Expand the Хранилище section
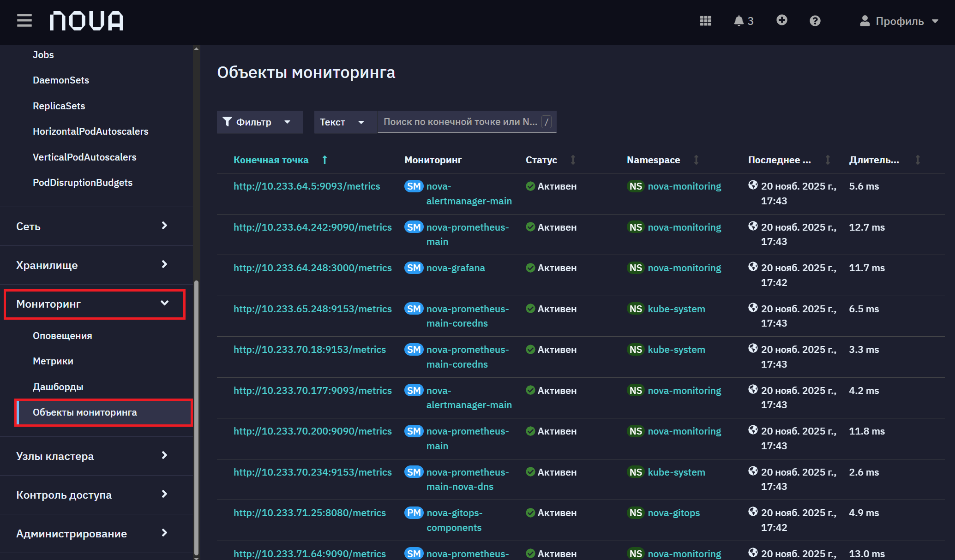This screenshot has width=955, height=560. tap(96, 265)
